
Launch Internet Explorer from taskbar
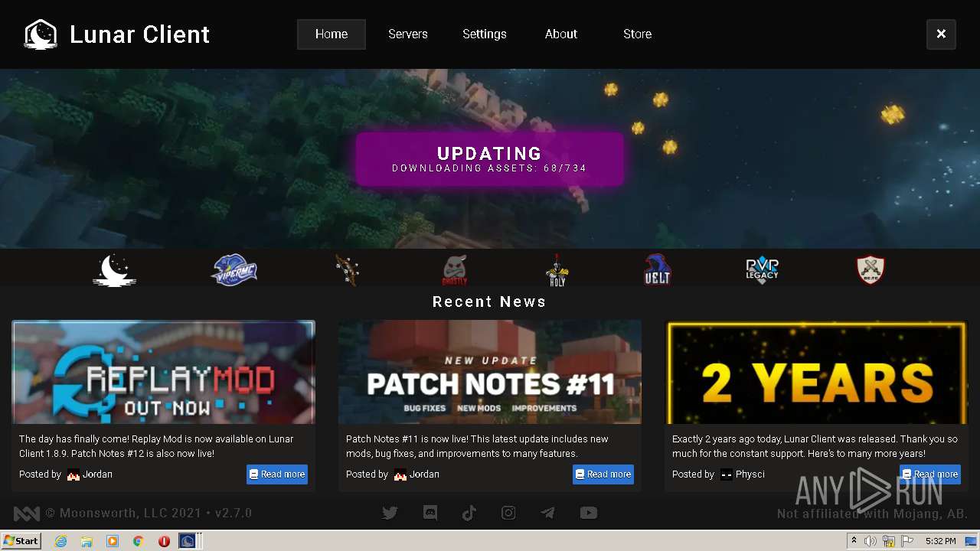tap(61, 541)
